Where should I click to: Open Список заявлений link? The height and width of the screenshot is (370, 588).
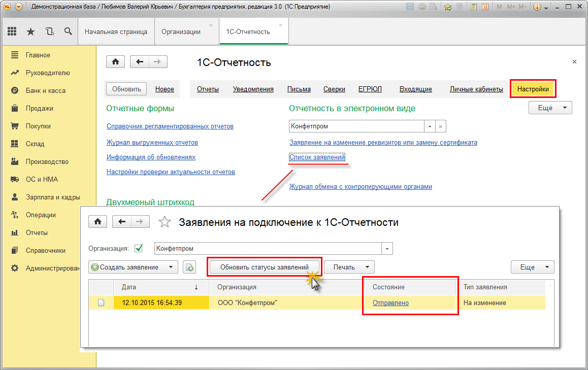(317, 157)
